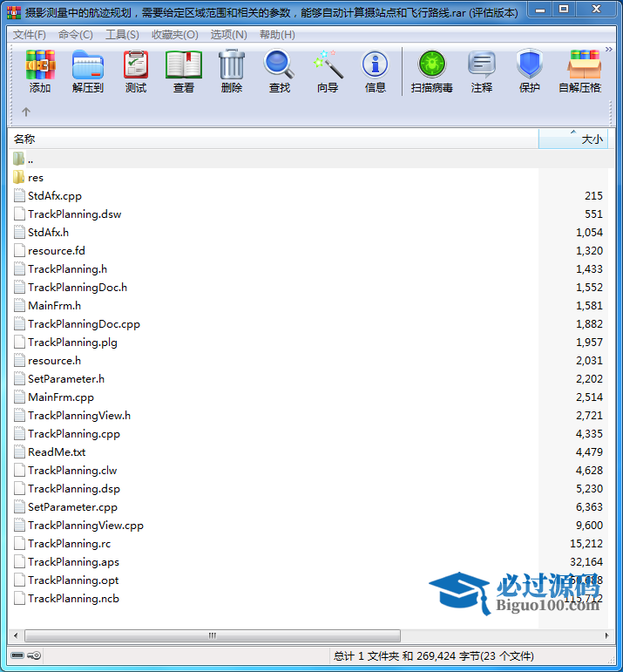623x672 pixels.
Task: Select TrackPlanning.rc file
Action: pyautogui.click(x=70, y=544)
